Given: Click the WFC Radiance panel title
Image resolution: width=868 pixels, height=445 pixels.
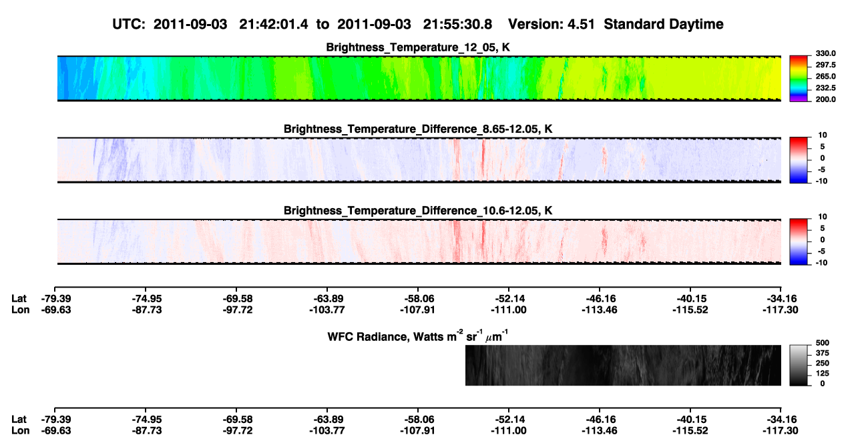Looking at the screenshot, I should 419,336.
